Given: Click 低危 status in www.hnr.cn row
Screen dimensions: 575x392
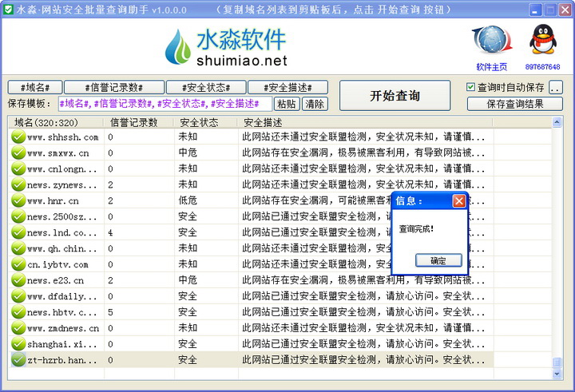Looking at the screenshot, I should tap(188, 200).
